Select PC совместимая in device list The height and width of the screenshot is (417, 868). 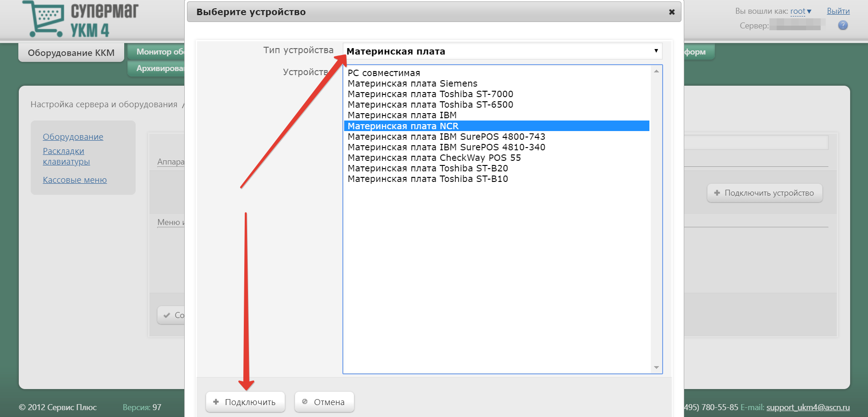click(x=496, y=73)
